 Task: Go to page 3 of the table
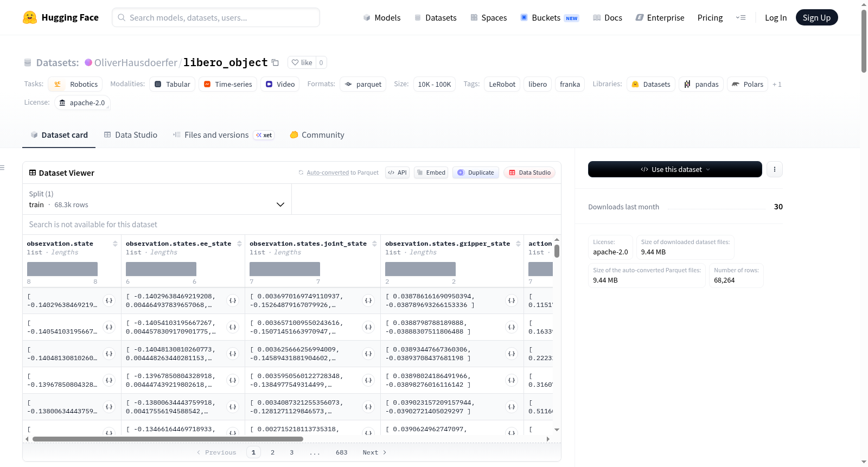(x=291, y=452)
